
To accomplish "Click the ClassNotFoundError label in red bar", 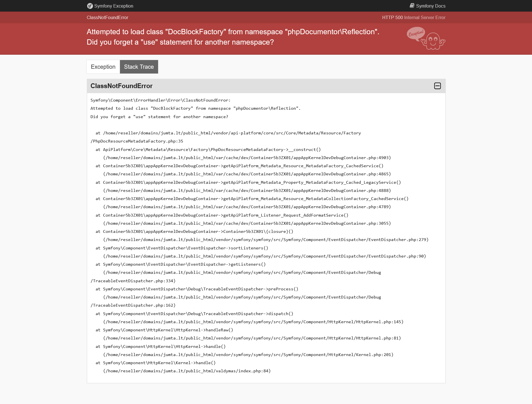I will coord(107,17).
